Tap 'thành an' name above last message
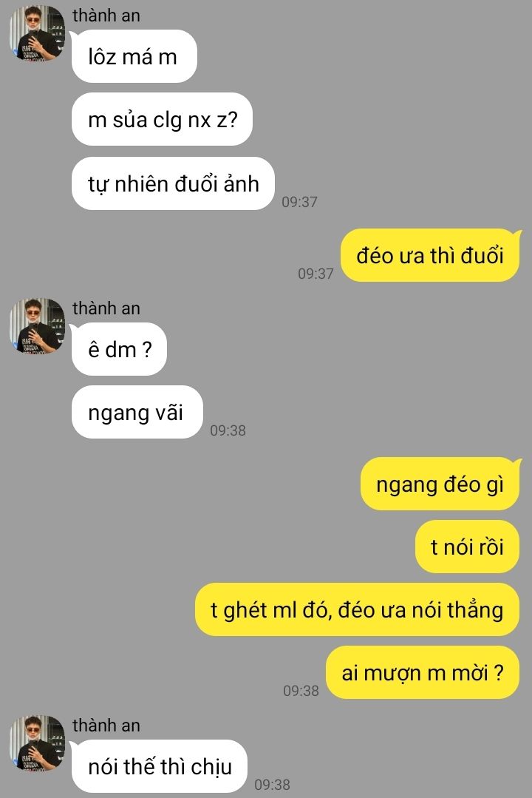 (x=106, y=726)
